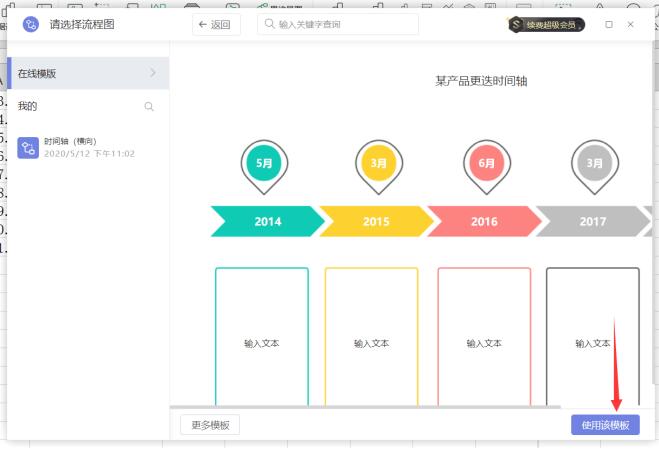Click the horizontal preview scrollbar
This screenshot has width=659, height=452.
point(365,407)
